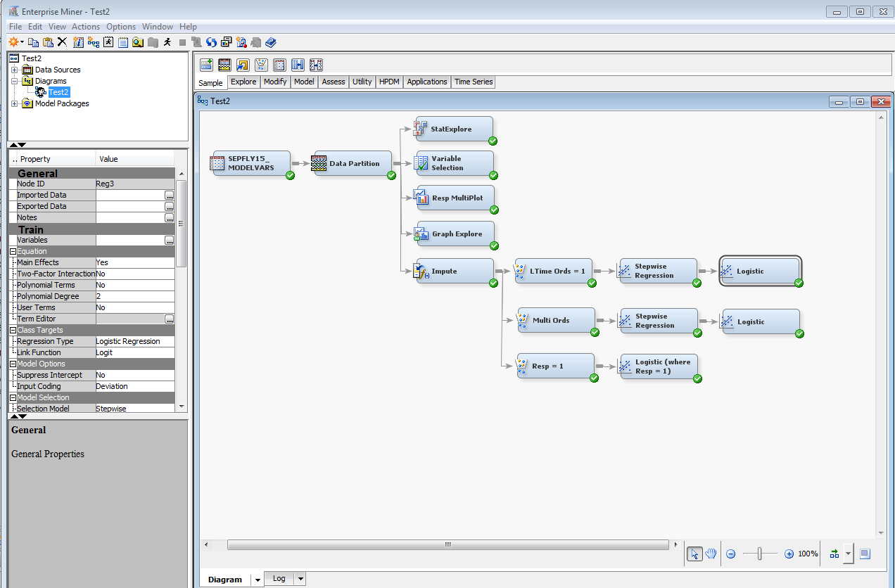Open the Log tab dropdown arrow
The image size is (895, 588).
pos(299,578)
